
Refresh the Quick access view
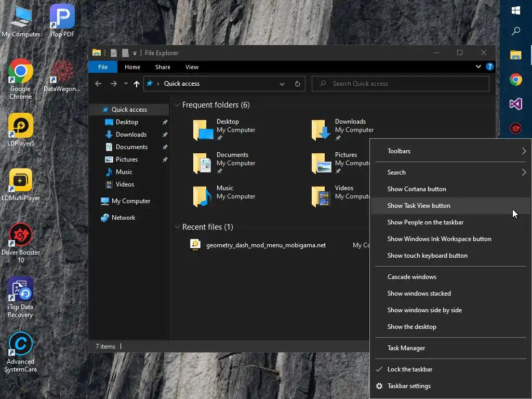pyautogui.click(x=298, y=84)
